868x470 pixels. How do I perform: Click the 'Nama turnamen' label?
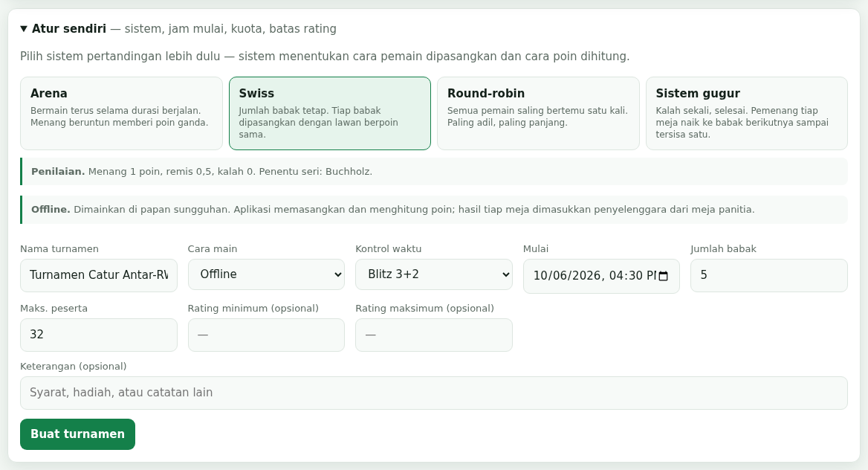pos(59,249)
